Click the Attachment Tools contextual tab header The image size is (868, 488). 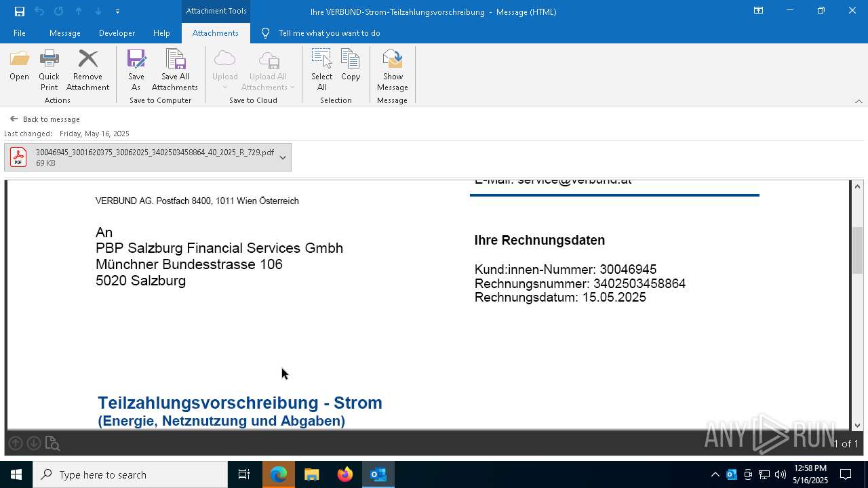(x=216, y=11)
